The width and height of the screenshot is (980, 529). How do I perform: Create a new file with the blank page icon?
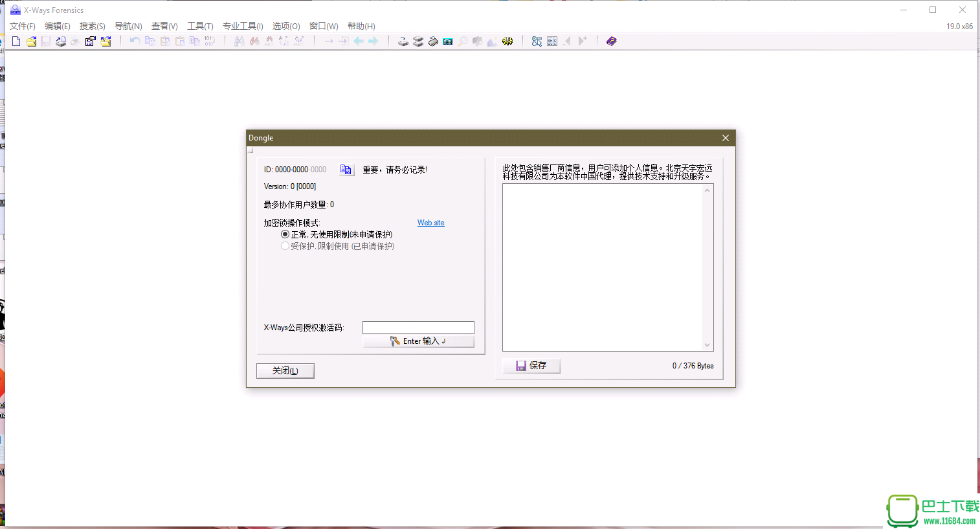pos(16,41)
